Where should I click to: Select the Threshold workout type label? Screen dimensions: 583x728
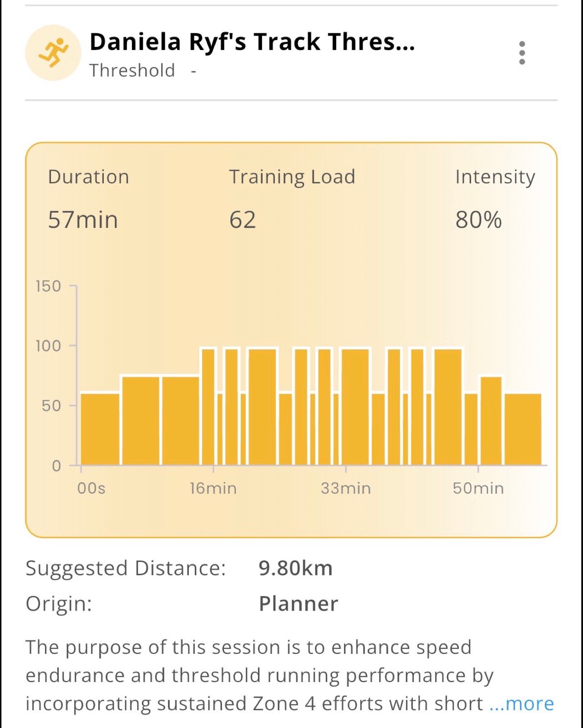click(x=132, y=71)
